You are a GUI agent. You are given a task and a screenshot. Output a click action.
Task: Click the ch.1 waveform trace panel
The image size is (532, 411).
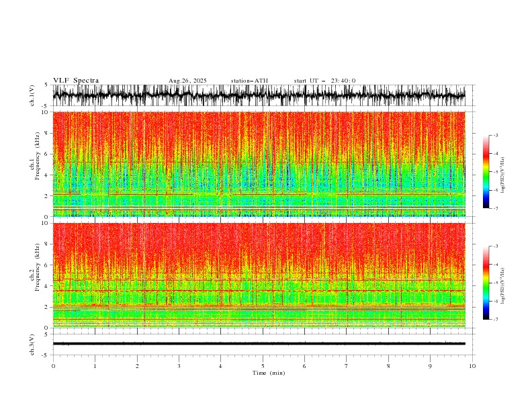[x=259, y=95]
